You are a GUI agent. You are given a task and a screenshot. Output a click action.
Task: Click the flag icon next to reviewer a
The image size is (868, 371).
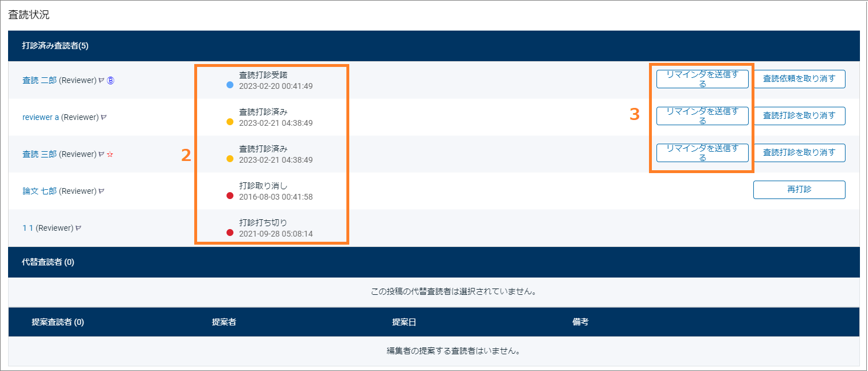(x=103, y=118)
